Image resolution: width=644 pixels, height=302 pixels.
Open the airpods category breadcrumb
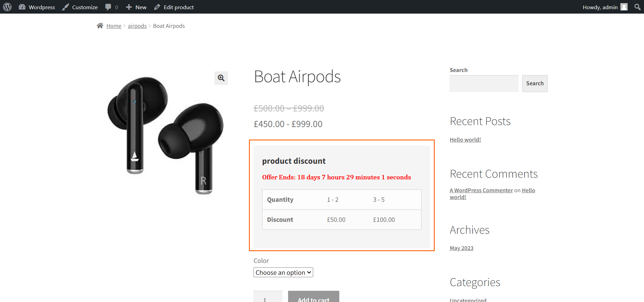pyautogui.click(x=137, y=26)
